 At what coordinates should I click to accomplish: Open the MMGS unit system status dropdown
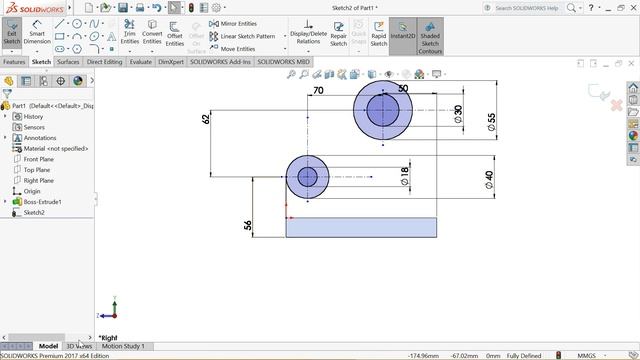(x=605, y=356)
